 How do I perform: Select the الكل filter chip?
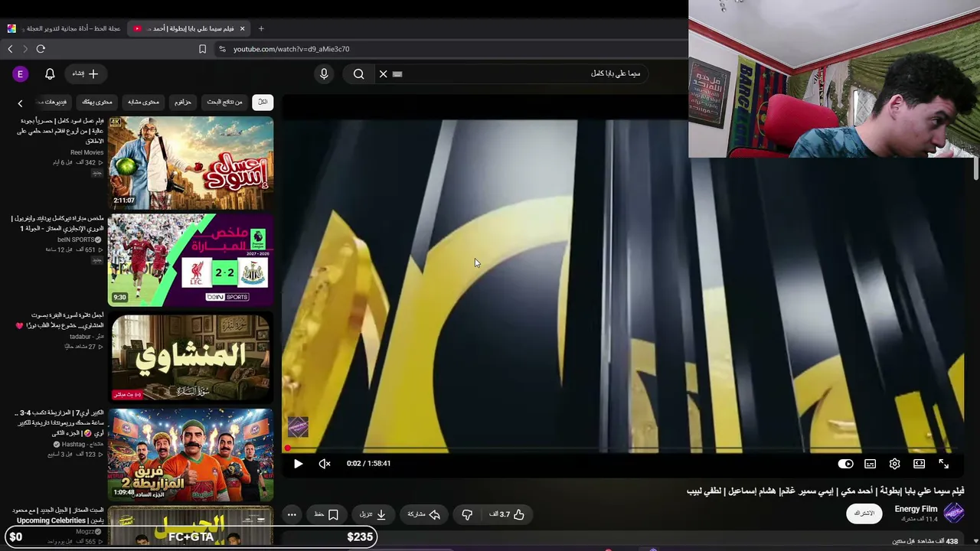263,102
